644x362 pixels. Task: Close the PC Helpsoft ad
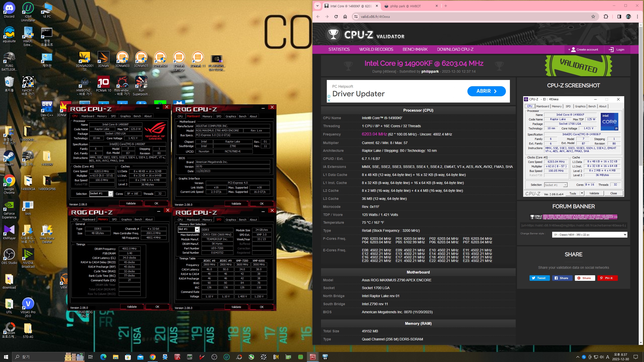329,100
